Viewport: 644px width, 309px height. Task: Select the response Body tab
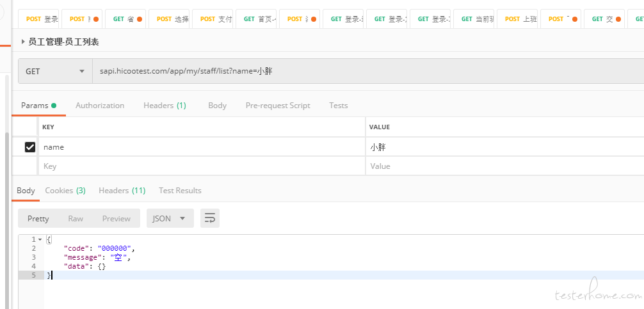(26, 191)
